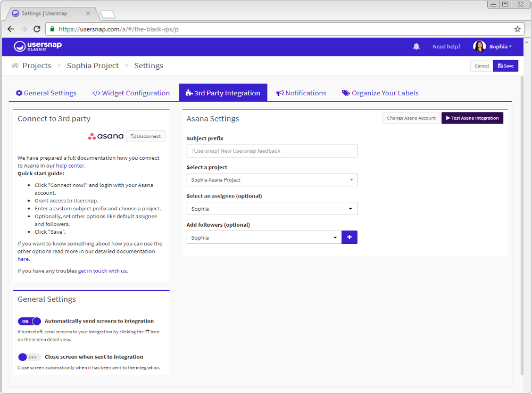The image size is (532, 394).
Task: Click the home icon in breadcrumb
Action: pos(15,65)
